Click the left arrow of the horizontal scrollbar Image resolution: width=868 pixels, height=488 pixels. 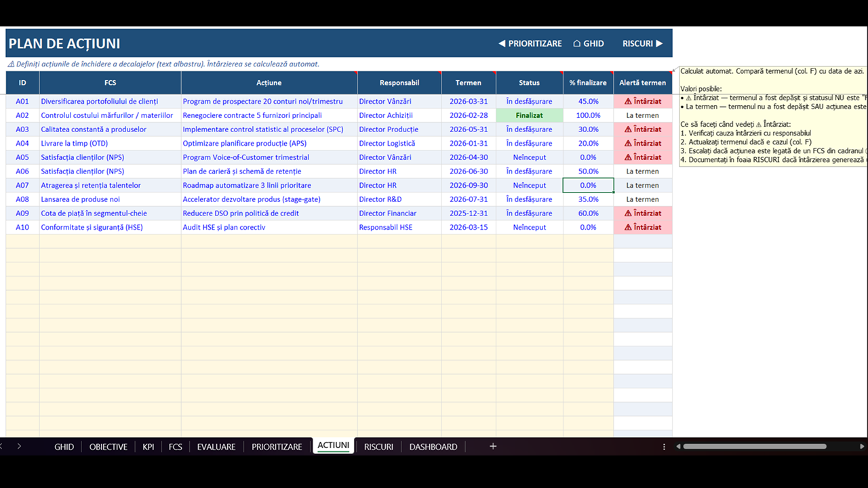click(x=678, y=447)
